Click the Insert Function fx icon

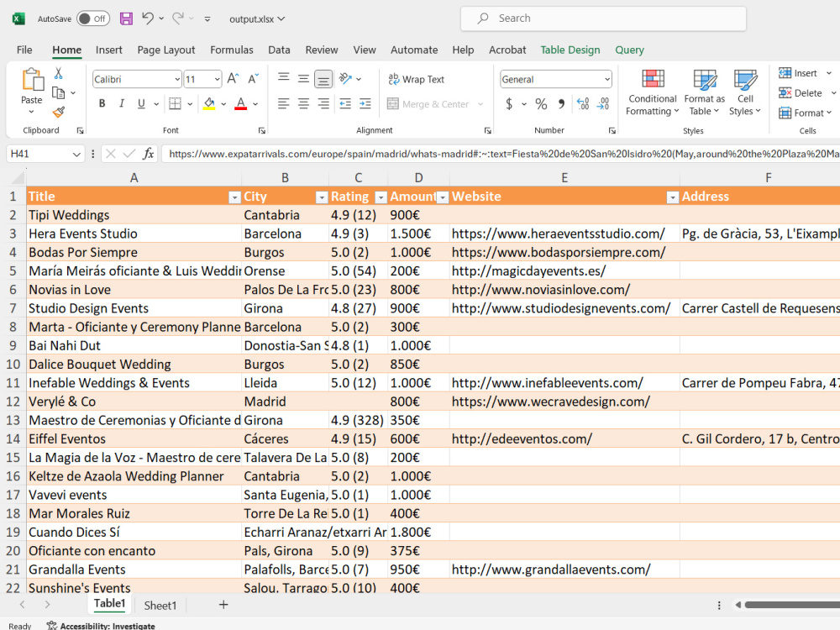pos(149,155)
